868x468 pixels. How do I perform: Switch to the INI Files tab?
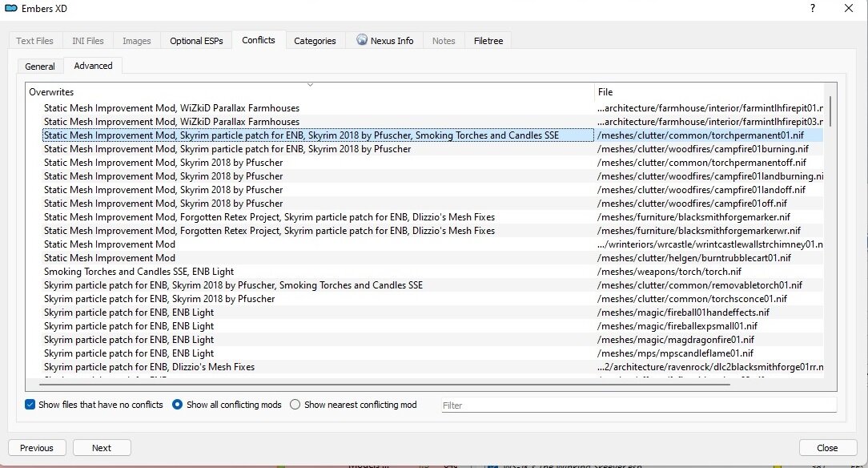pos(87,41)
